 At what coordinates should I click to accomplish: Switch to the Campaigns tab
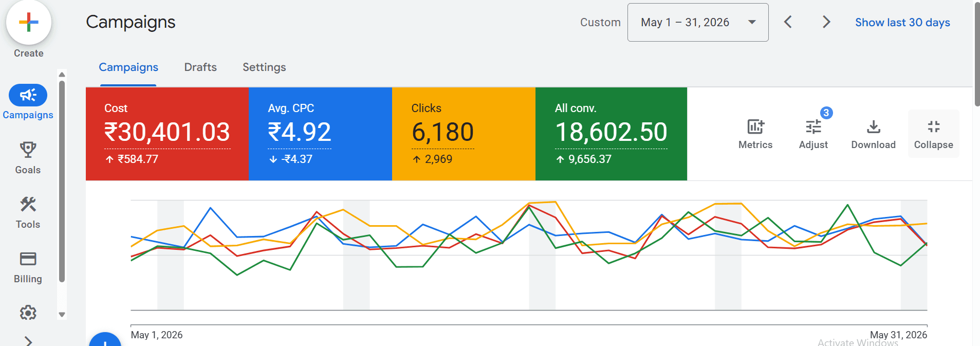click(128, 67)
